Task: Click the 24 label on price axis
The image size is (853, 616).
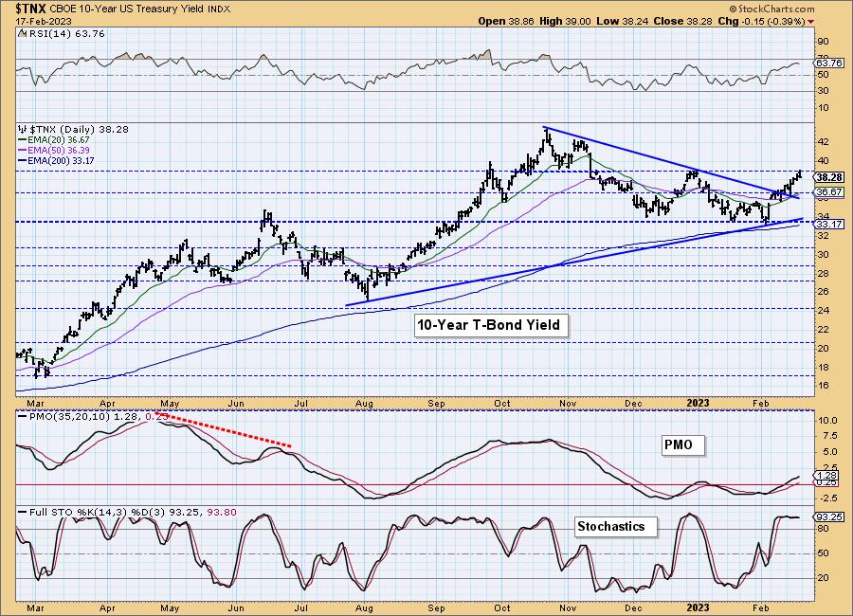Action: tap(823, 311)
